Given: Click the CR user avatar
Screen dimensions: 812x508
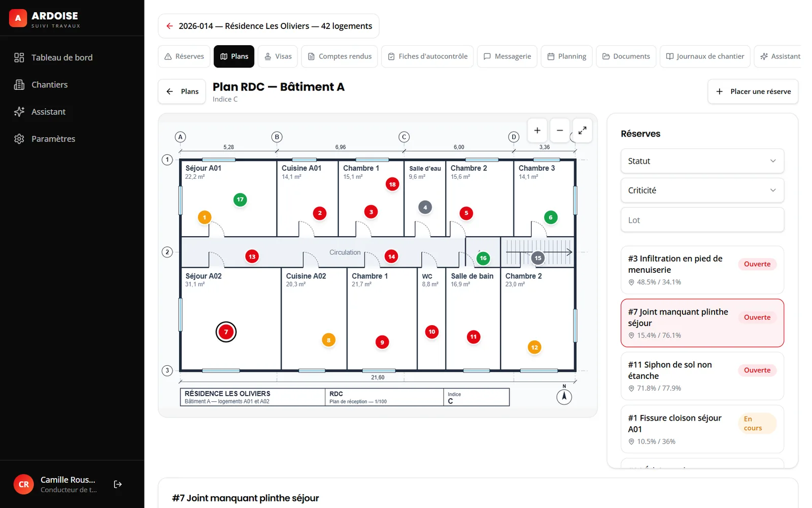Looking at the screenshot, I should point(24,484).
